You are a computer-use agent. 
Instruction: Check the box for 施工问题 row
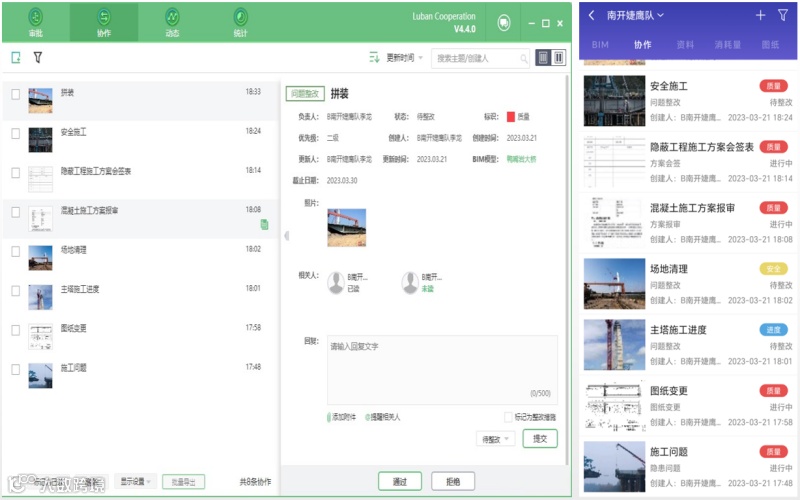coord(16,369)
